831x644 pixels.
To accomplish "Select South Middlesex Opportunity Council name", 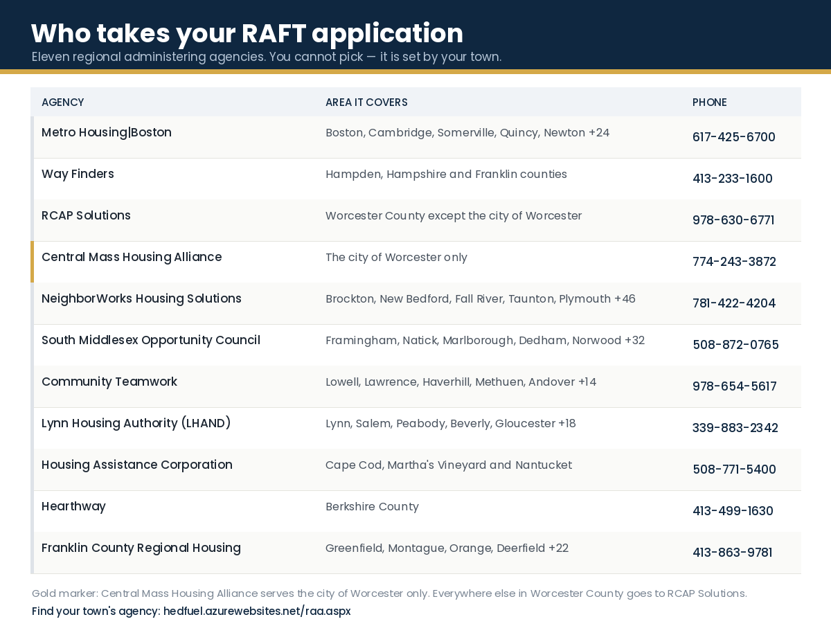I will click(x=151, y=340).
